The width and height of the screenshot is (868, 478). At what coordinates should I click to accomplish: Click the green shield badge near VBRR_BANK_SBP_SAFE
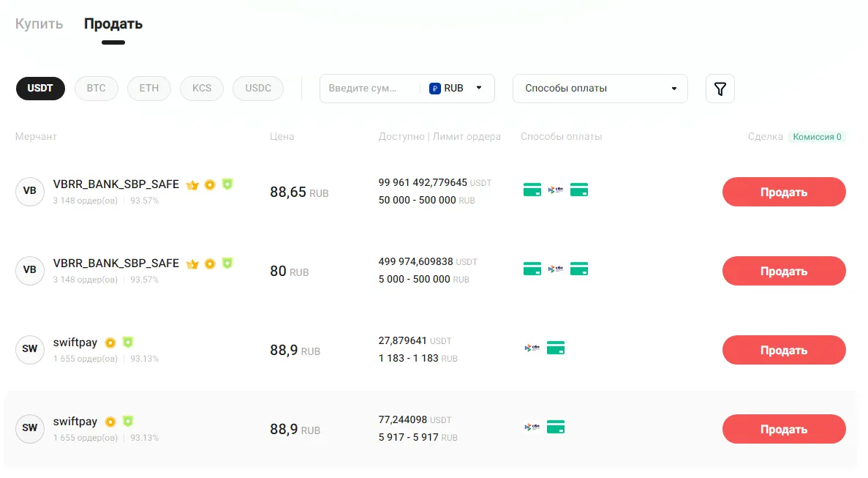(x=227, y=184)
